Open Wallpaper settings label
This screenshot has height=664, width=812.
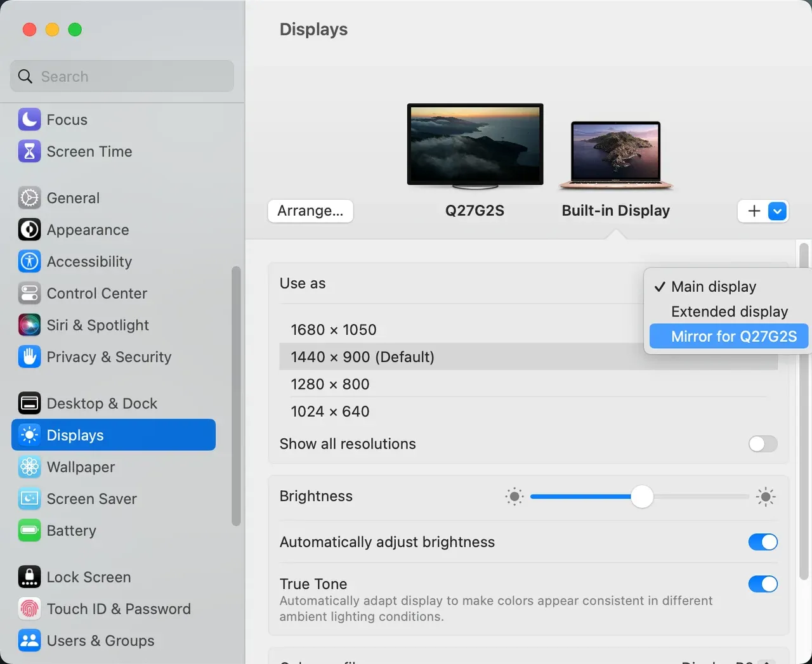click(81, 467)
